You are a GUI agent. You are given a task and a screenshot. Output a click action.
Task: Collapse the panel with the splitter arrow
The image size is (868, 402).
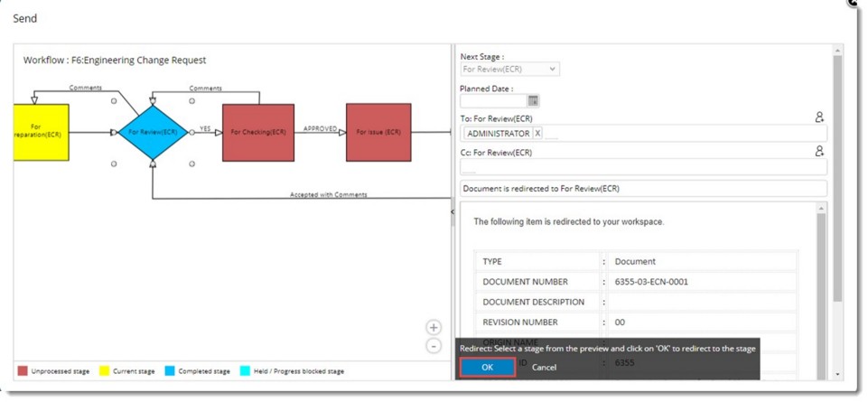pos(453,211)
